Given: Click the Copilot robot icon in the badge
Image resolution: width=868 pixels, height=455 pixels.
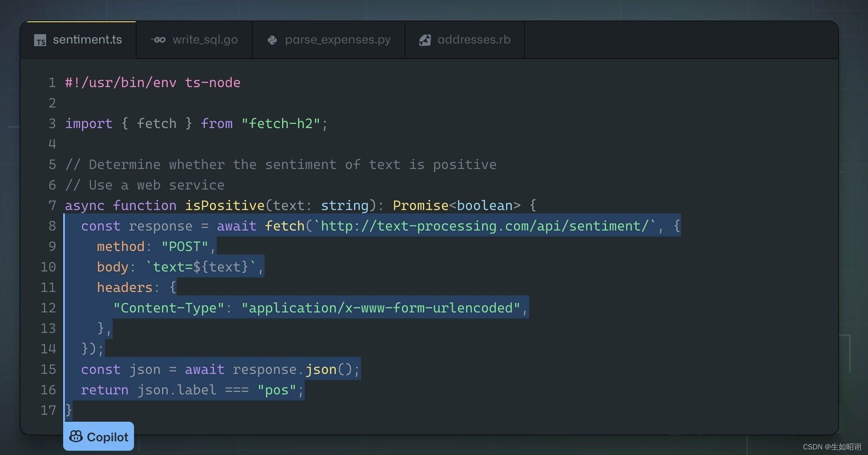Looking at the screenshot, I should click(x=76, y=436).
